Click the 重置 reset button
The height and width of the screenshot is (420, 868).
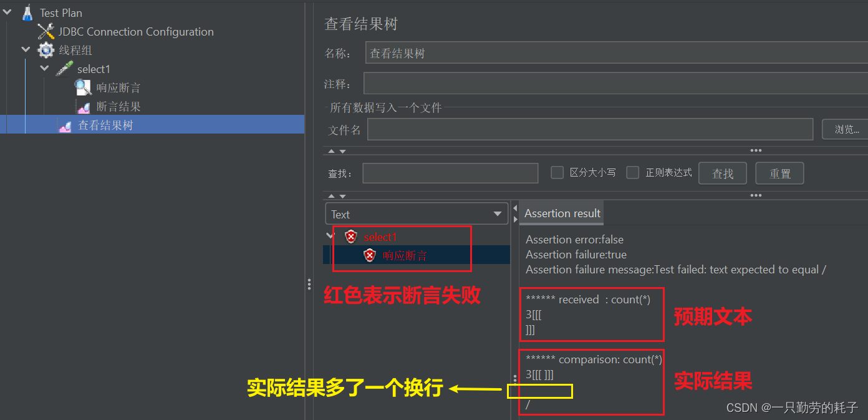(x=779, y=173)
